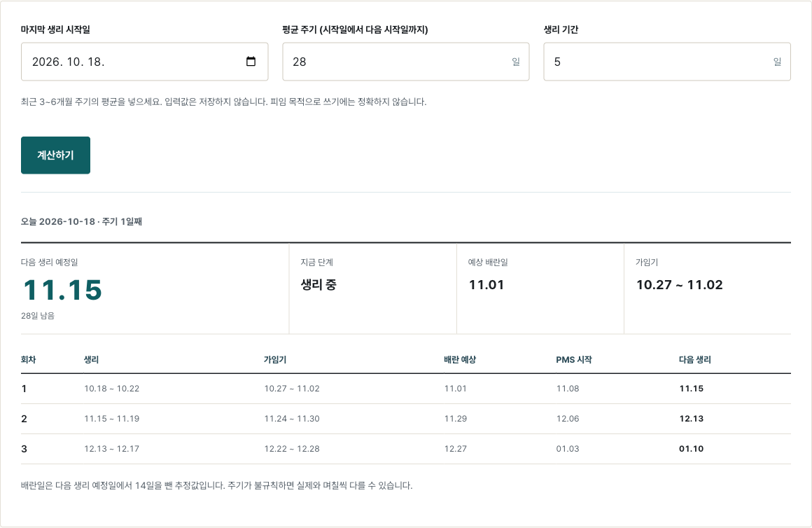Select next period cell 01.10 in row 3
812x528 pixels.
pos(692,449)
